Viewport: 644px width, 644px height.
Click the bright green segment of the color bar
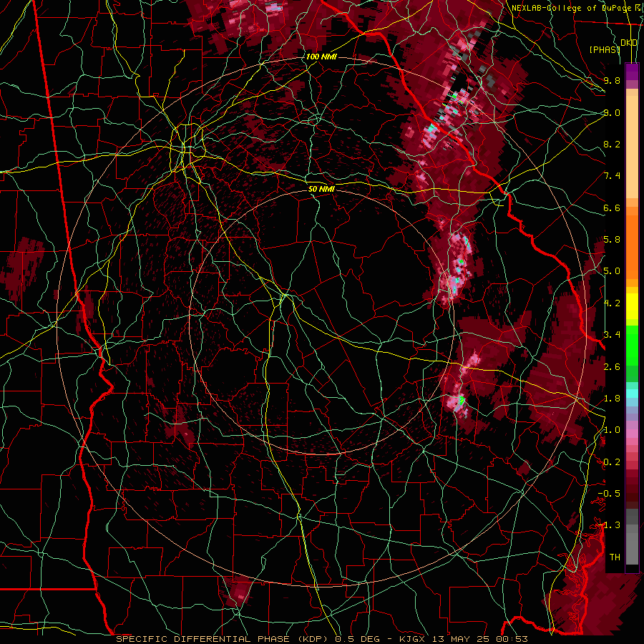[x=632, y=345]
